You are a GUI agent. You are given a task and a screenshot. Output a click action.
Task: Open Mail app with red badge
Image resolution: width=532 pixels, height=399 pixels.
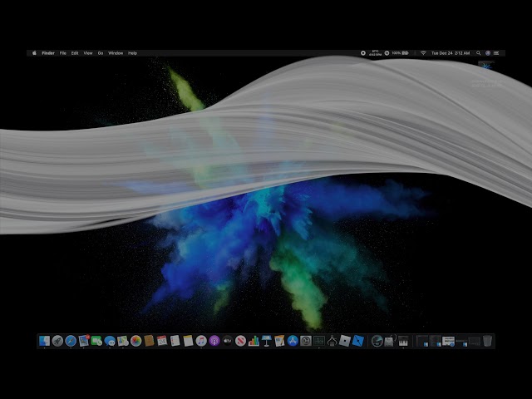pyautogui.click(x=84, y=341)
